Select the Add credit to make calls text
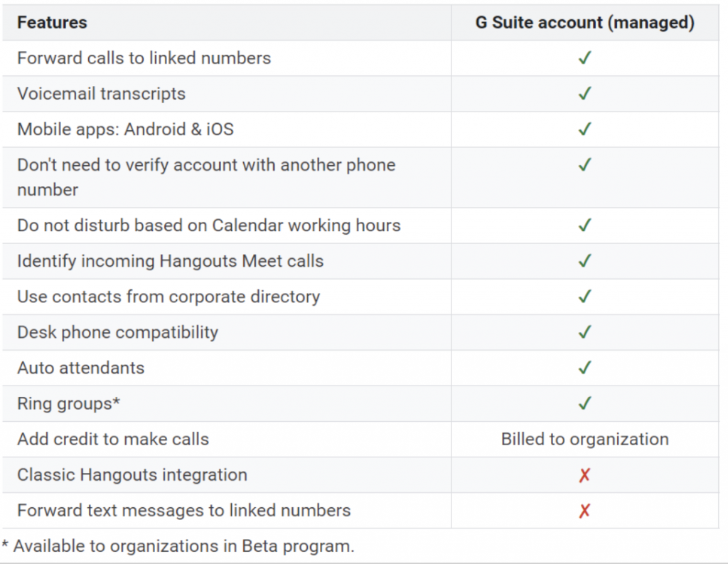Image resolution: width=728 pixels, height=564 pixels. [x=113, y=439]
